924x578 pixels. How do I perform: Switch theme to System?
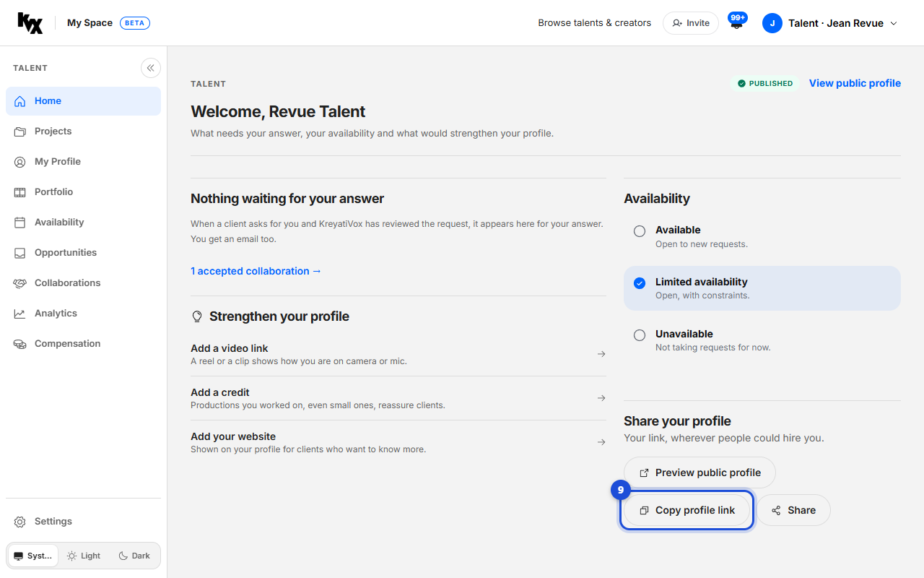33,556
